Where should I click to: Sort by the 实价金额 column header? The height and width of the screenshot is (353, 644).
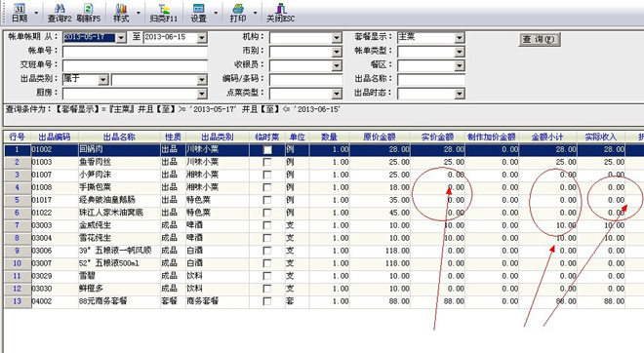(437, 137)
